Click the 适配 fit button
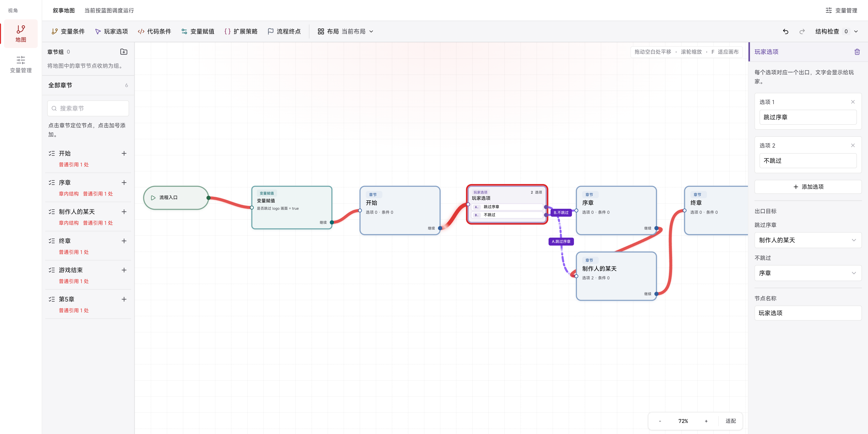The width and height of the screenshot is (868, 434). (x=731, y=421)
